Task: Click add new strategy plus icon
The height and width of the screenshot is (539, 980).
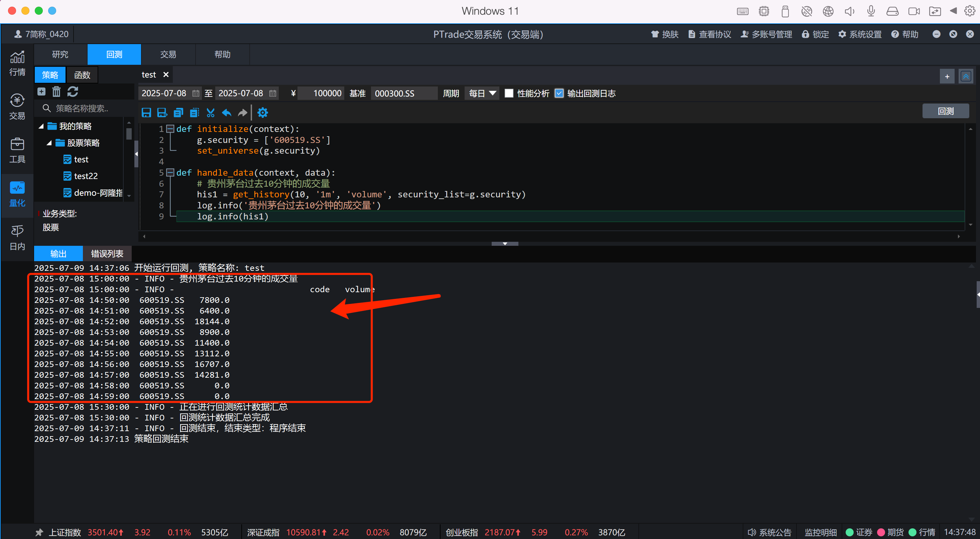Action: pos(41,92)
